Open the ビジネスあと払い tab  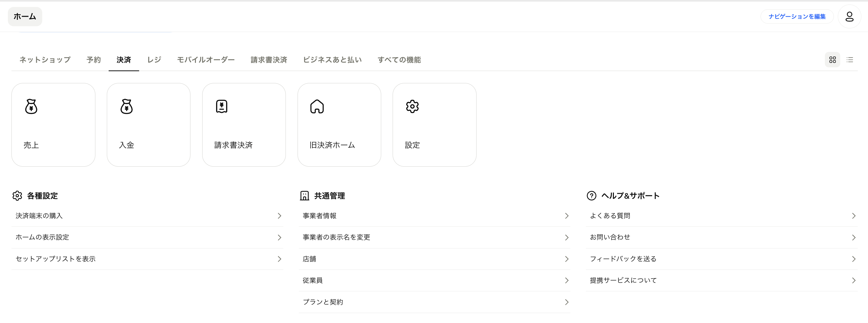332,60
